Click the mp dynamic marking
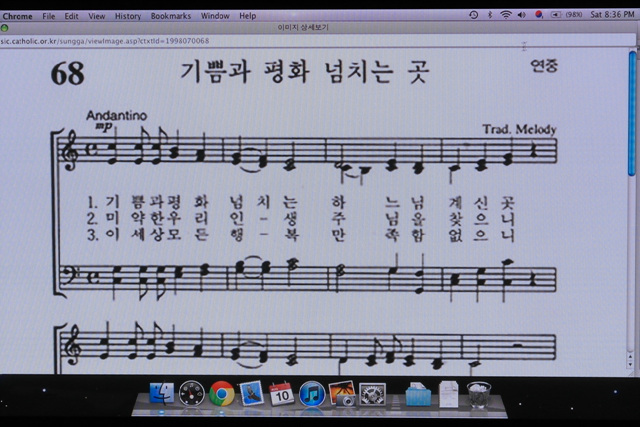 (x=104, y=127)
